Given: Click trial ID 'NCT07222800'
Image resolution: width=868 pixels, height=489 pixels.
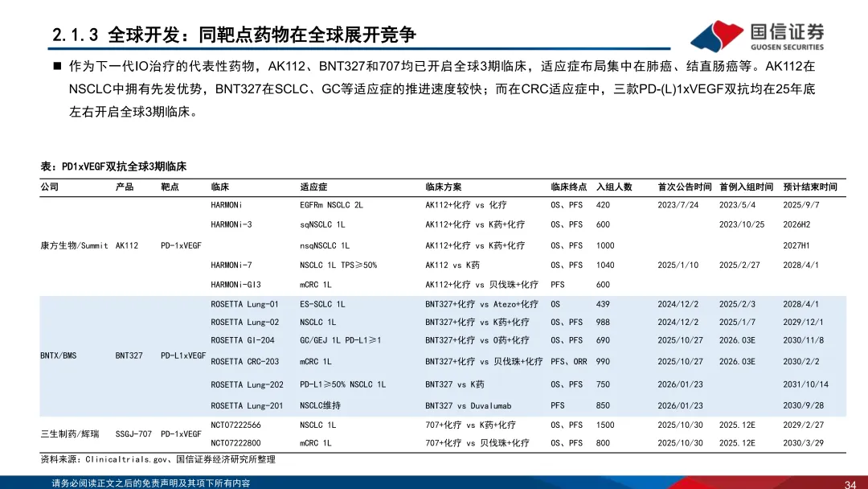Looking at the screenshot, I should (x=235, y=443).
